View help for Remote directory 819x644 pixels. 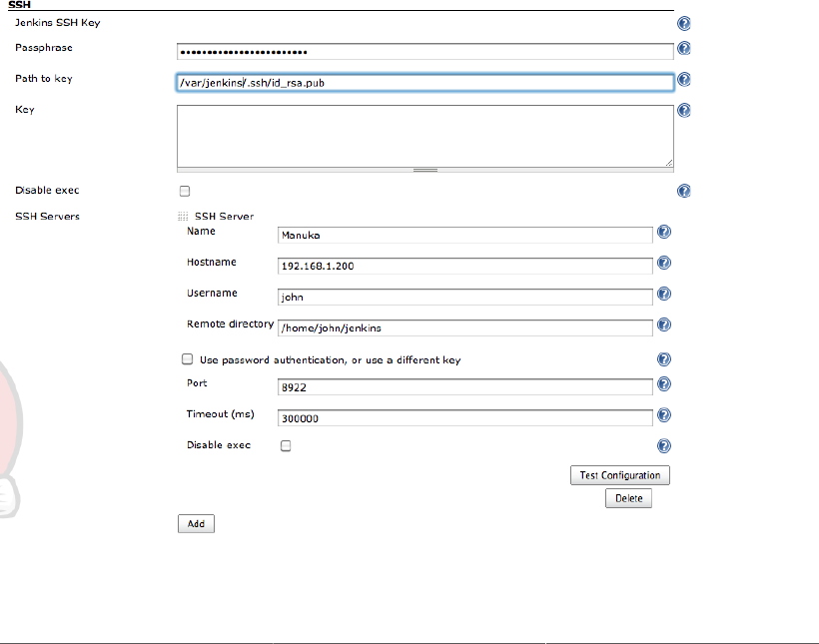tap(664, 324)
